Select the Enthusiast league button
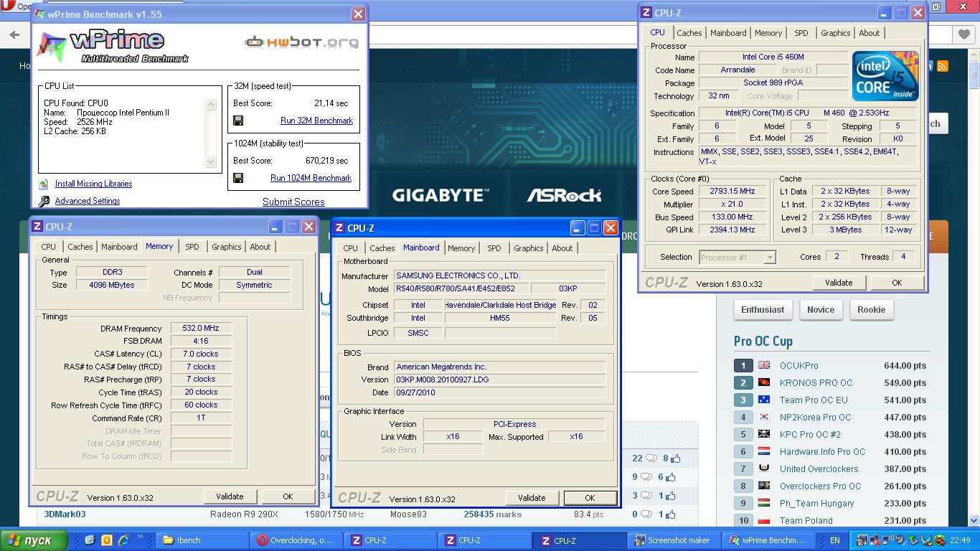This screenshot has width=980, height=551. [763, 310]
